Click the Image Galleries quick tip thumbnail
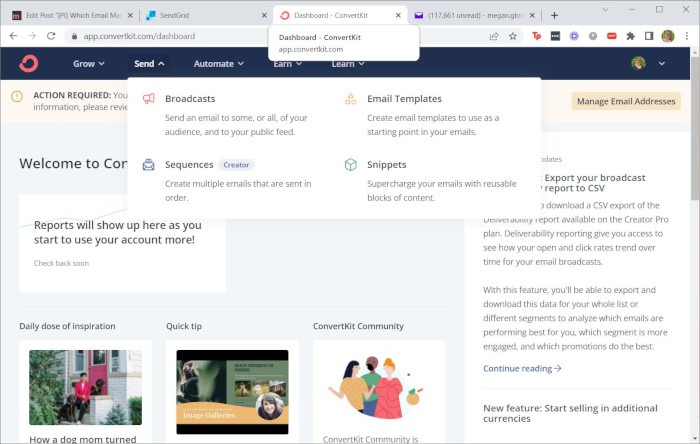 pos(232,392)
